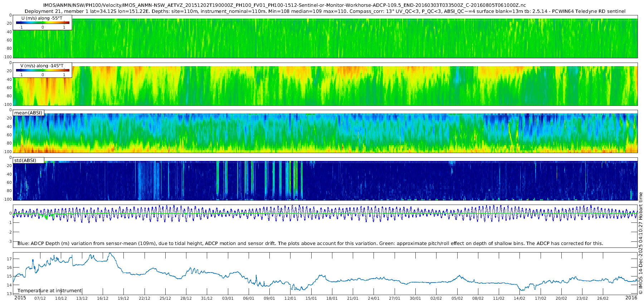This screenshot has width=644, height=304.
Task: Click the 12/01 date tick label
Action: click(x=290, y=298)
